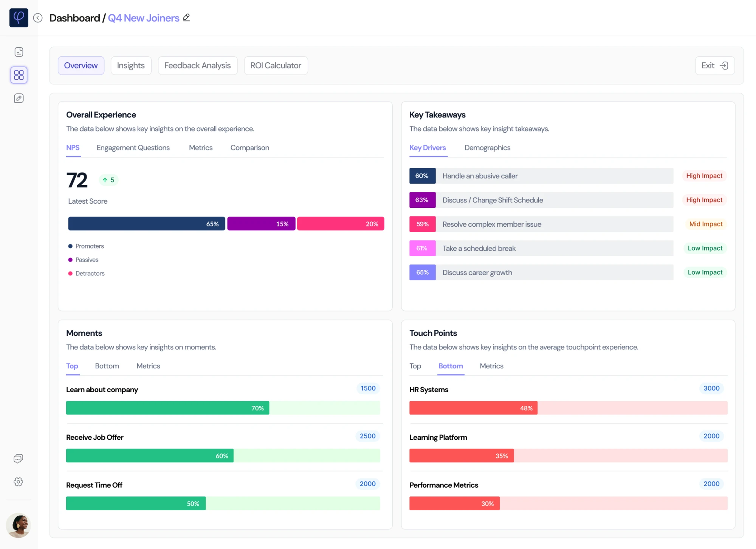
Task: Click the pencil icon beside Q4 New Joiners
Action: (186, 17)
